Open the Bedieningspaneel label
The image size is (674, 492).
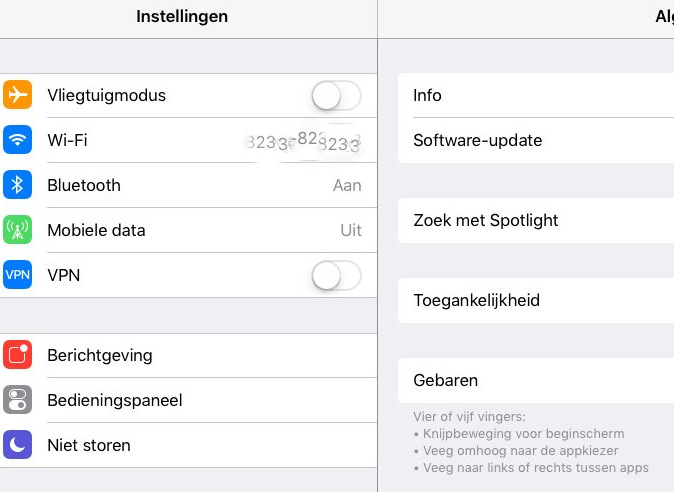115,400
